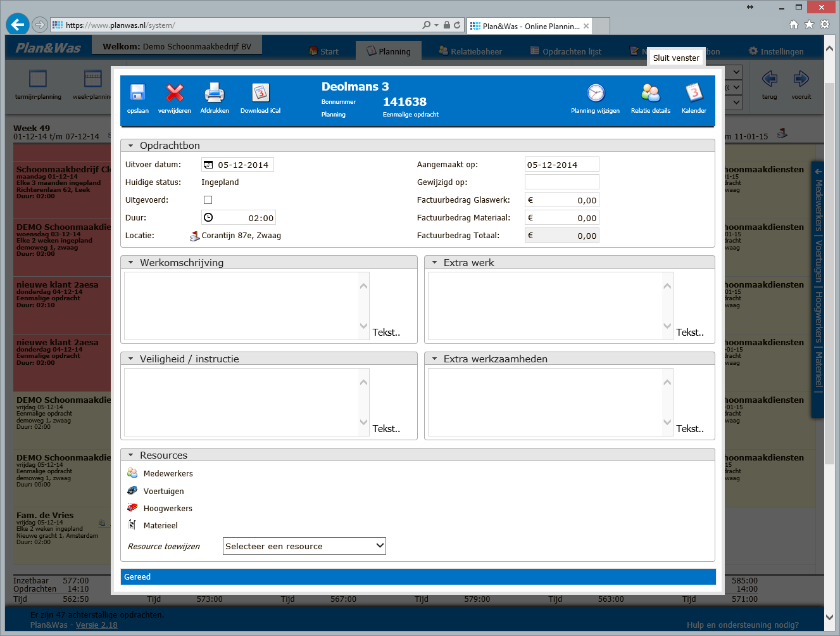Click the Hulp en ondersteuning nodig? text
Screen dimensions: 840x636
click(x=743, y=625)
